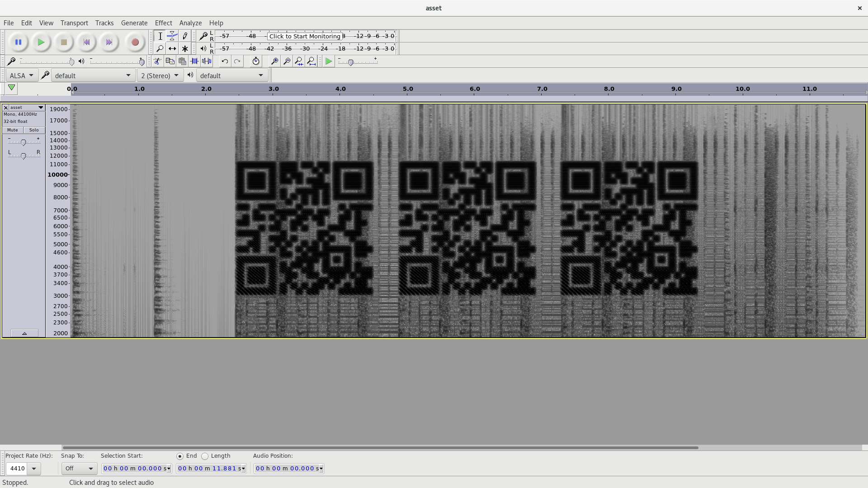Viewport: 868px width, 488px height.
Task: Open the playback device default dropdown
Action: [x=232, y=75]
